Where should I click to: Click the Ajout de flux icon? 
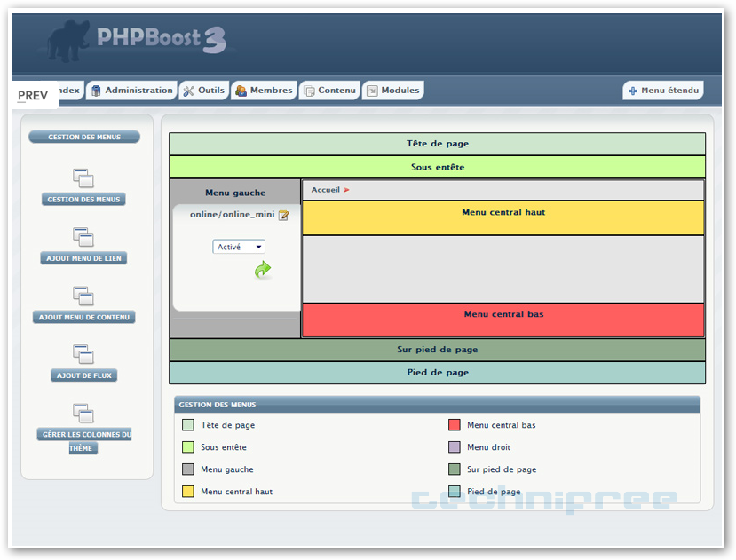point(83,354)
